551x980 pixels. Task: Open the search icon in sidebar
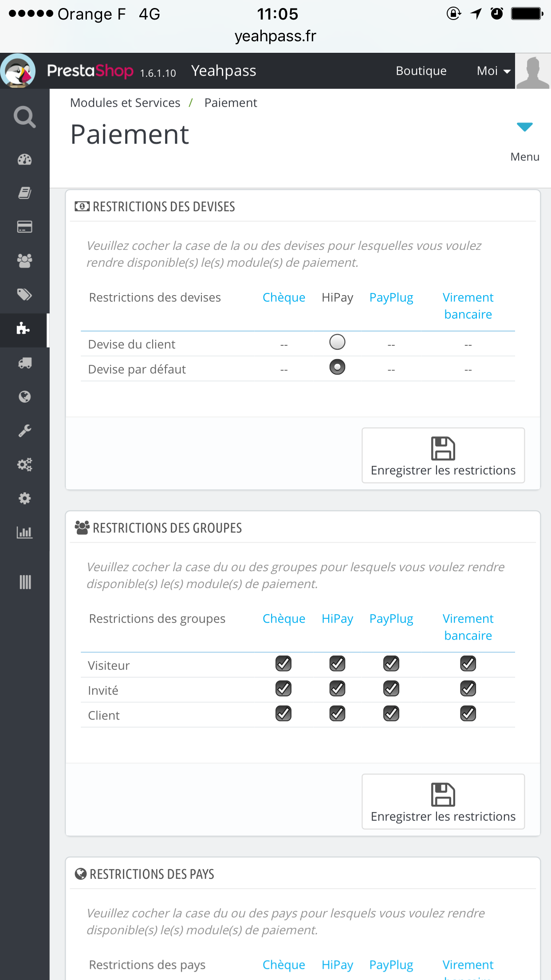(x=24, y=117)
